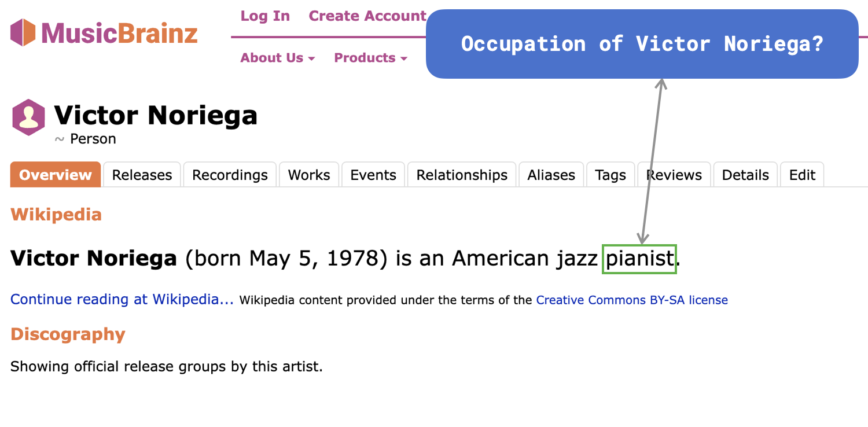Click the Person artist avatar icon
Viewport: 868px width, 427px height.
28,117
